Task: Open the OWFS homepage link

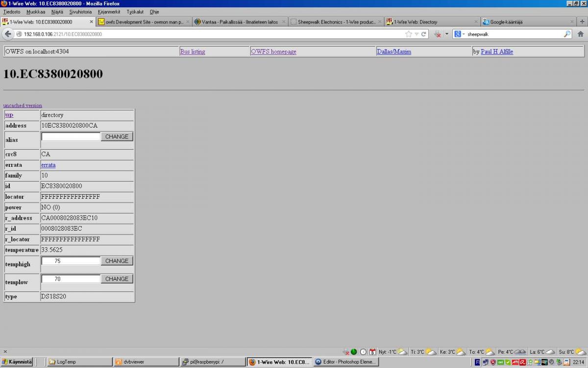Action: click(x=273, y=52)
